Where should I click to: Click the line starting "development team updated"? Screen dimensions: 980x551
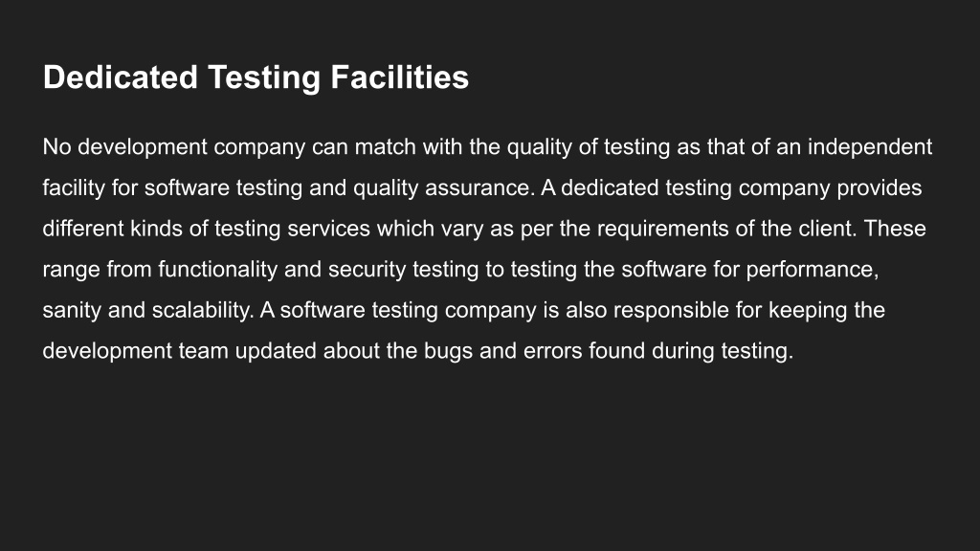[418, 351]
